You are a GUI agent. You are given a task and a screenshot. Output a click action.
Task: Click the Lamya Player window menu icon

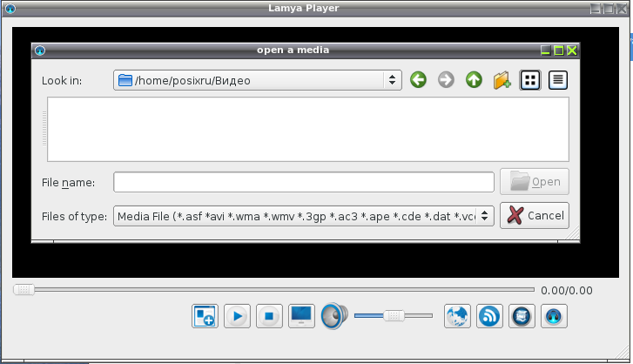point(10,9)
